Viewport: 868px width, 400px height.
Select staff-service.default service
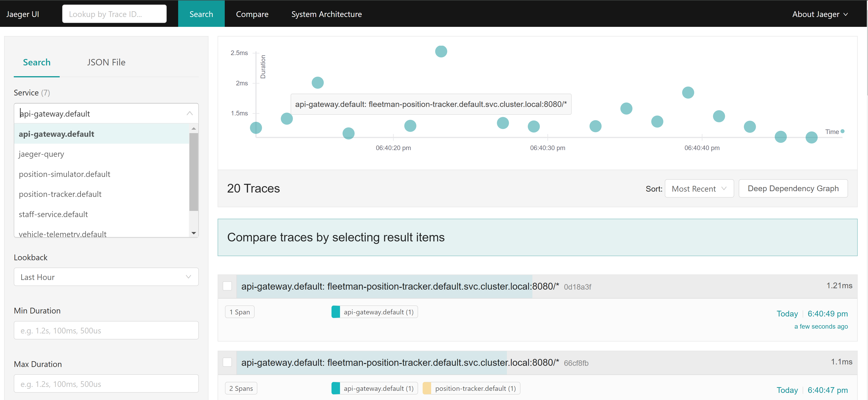pos(54,214)
